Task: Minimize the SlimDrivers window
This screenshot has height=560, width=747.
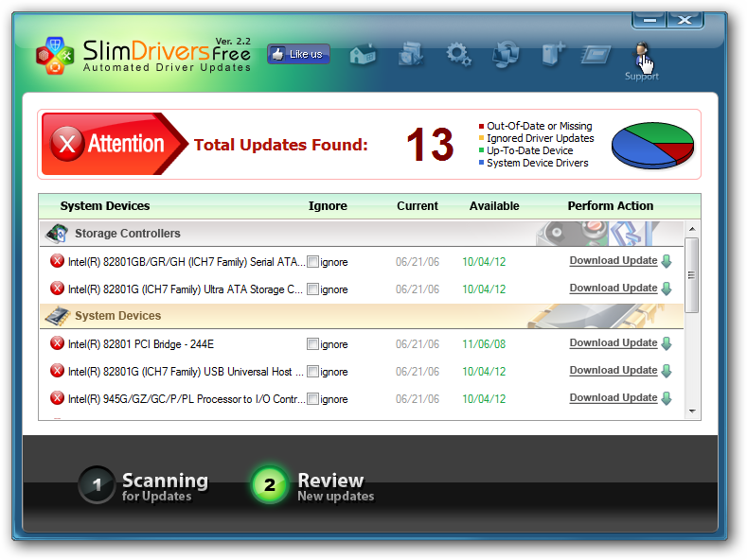Action: (649, 20)
